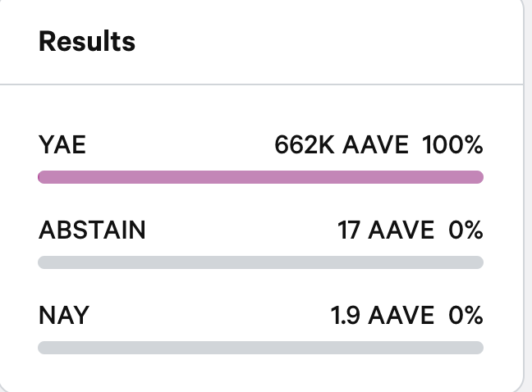The height and width of the screenshot is (392, 532).
Task: Click the rounded right end of YAE bar
Action: click(x=479, y=177)
